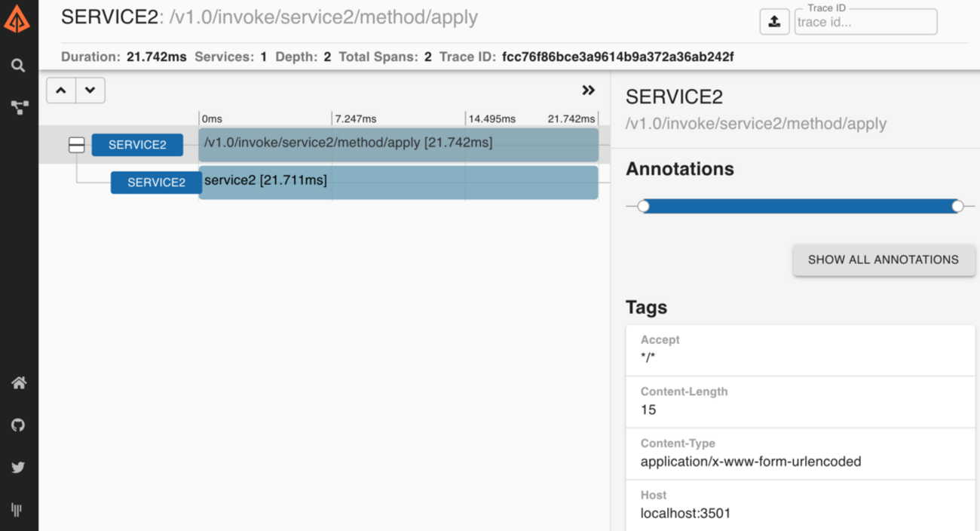This screenshot has width=980, height=531.
Task: Open the dependencies graph icon
Action: 19,108
